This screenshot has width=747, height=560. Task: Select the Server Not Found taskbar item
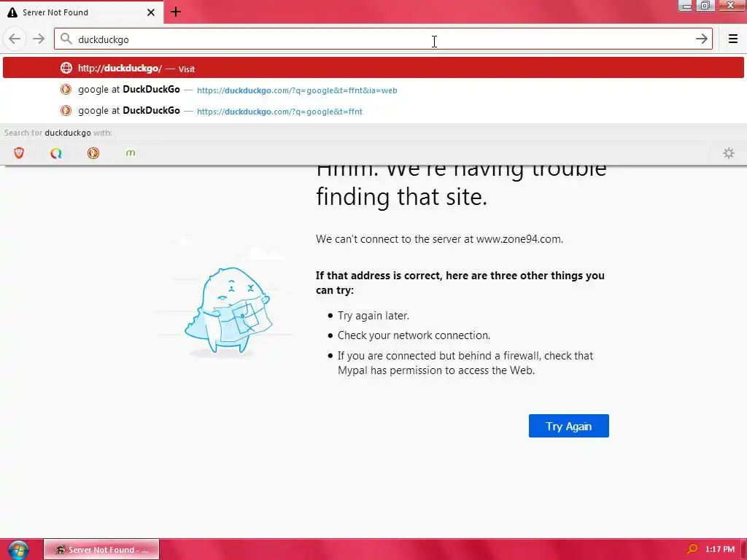click(x=101, y=550)
